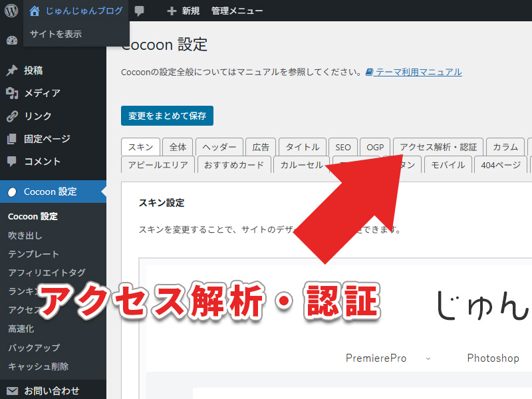Open the comments bubble in admin bar
Screen dimensions: 532x399
[139, 11]
